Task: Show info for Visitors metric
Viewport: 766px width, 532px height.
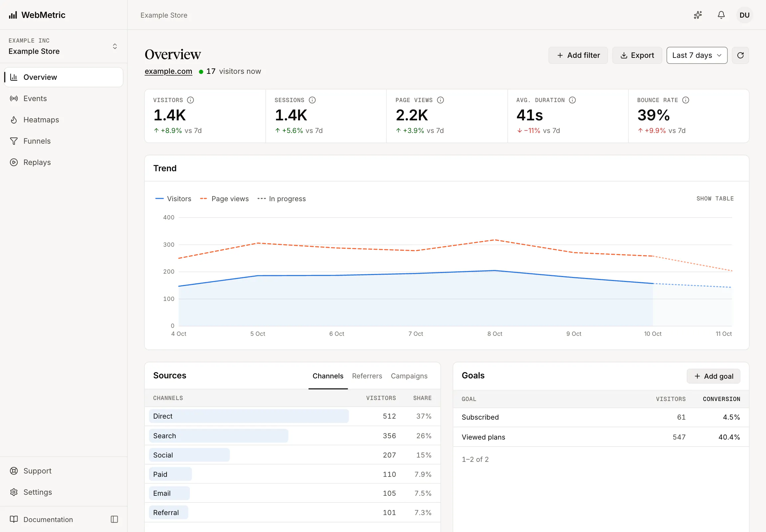Action: (190, 100)
